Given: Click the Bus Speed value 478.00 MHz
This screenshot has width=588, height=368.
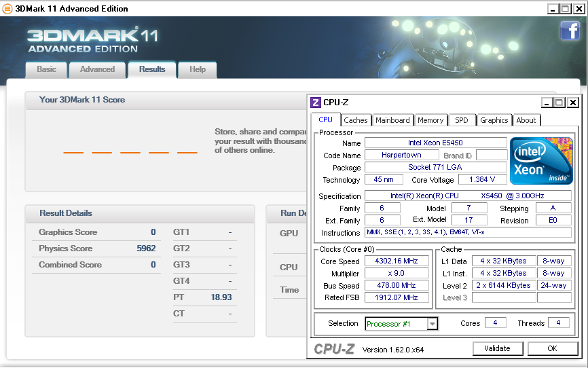Looking at the screenshot, I should point(397,285).
